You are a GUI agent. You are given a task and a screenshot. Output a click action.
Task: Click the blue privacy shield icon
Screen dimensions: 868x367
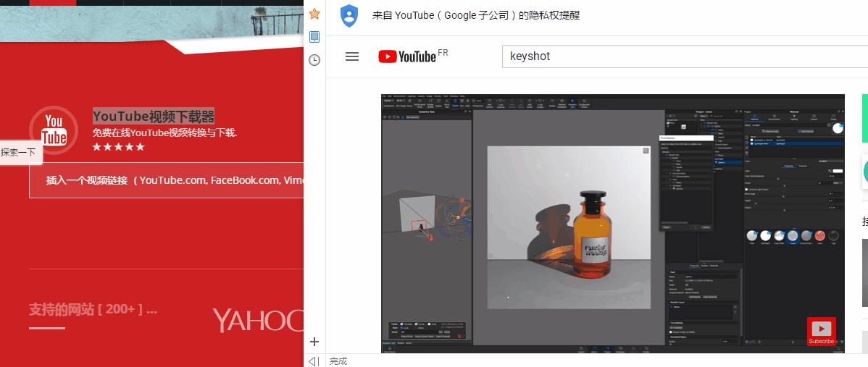click(349, 15)
